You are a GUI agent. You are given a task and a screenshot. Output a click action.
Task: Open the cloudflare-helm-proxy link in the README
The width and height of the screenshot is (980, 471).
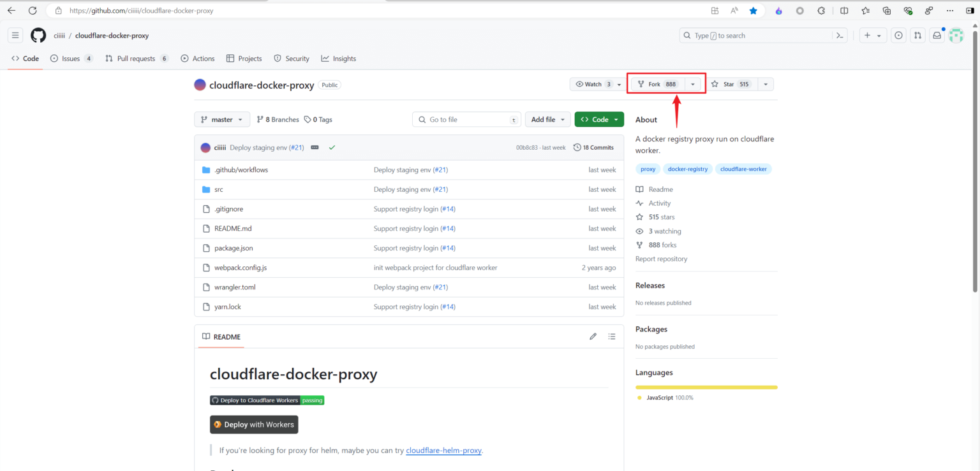click(443, 450)
